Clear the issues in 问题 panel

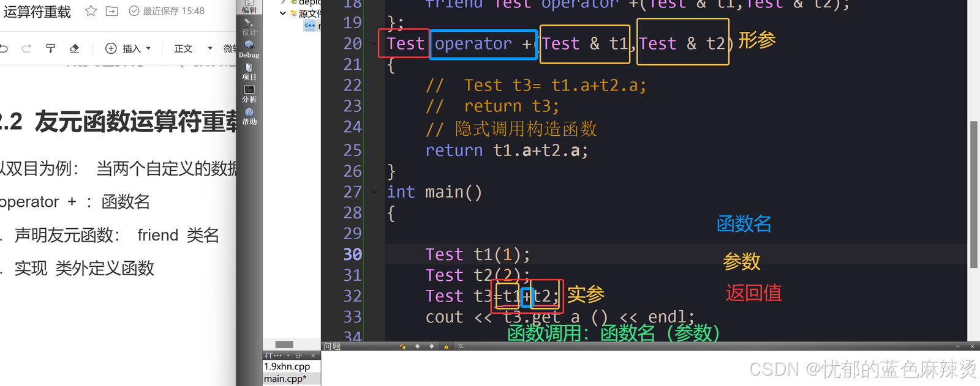(x=402, y=346)
